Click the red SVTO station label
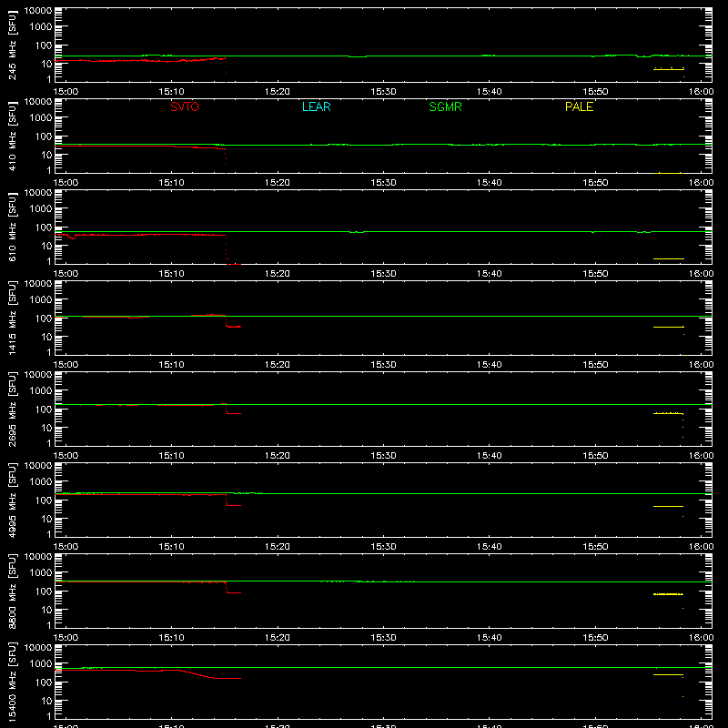The height and width of the screenshot is (728, 728). (185, 106)
